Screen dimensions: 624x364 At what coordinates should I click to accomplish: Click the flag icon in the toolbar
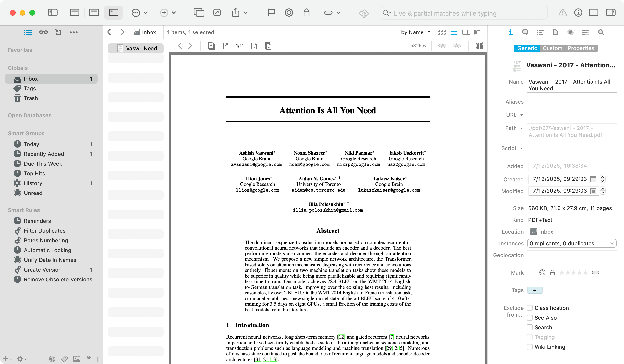pos(271,12)
